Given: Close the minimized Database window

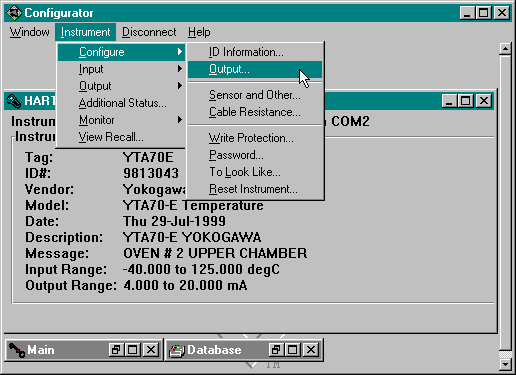Looking at the screenshot, I should tap(311, 350).
